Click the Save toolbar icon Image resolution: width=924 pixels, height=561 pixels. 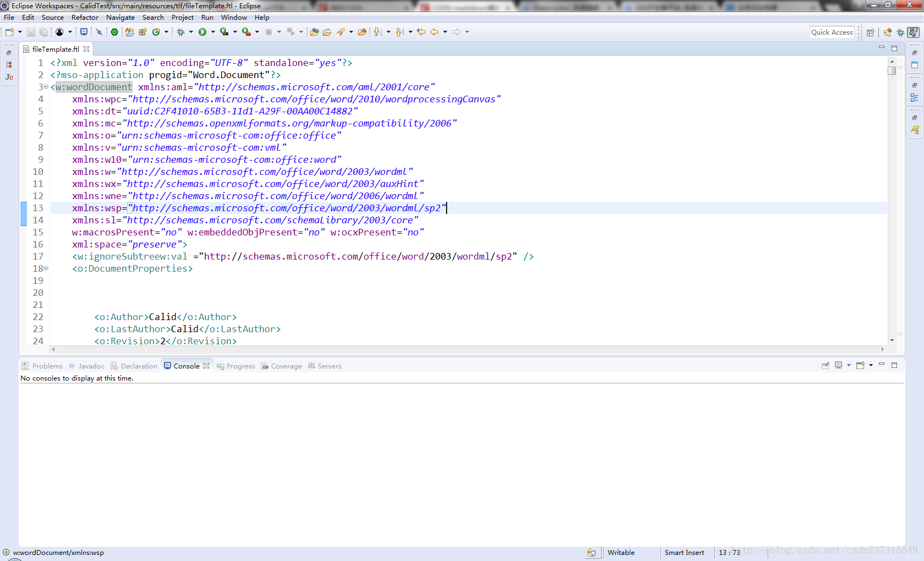[x=31, y=32]
